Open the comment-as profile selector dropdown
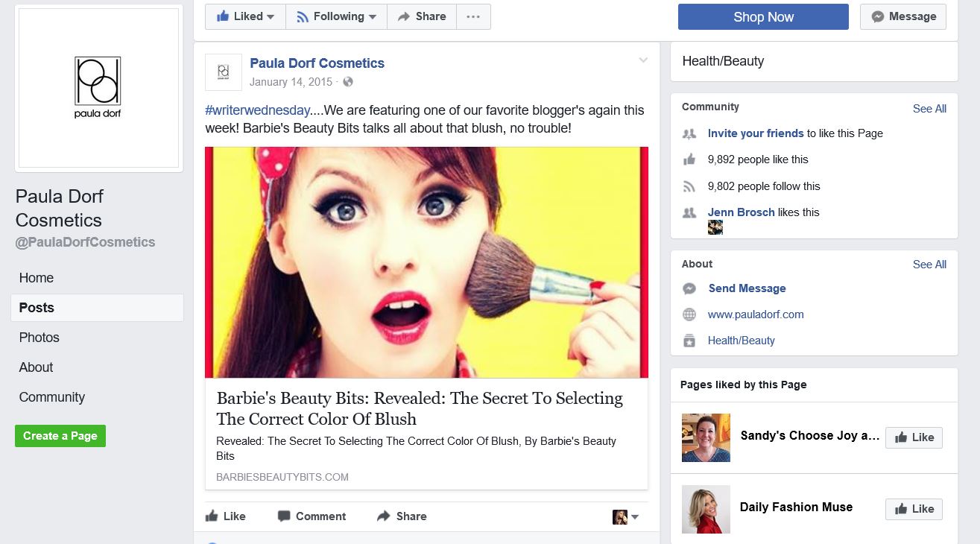 (625, 516)
